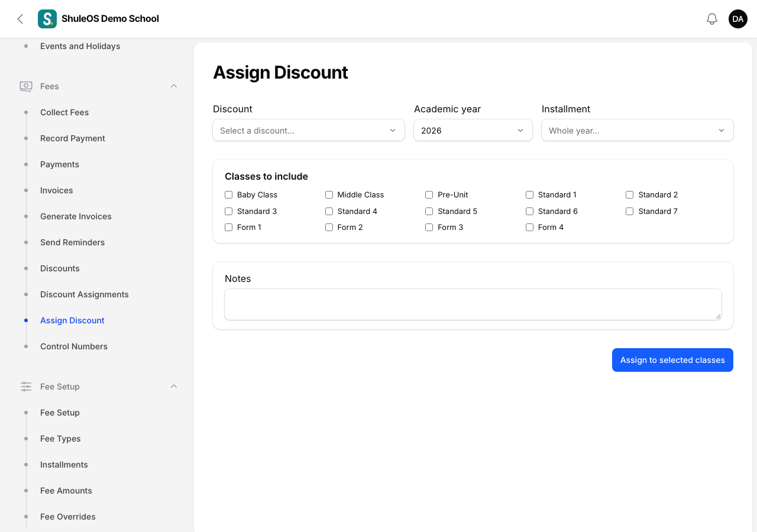Check the Standard 1 box
This screenshot has width=757, height=532.
click(x=529, y=194)
